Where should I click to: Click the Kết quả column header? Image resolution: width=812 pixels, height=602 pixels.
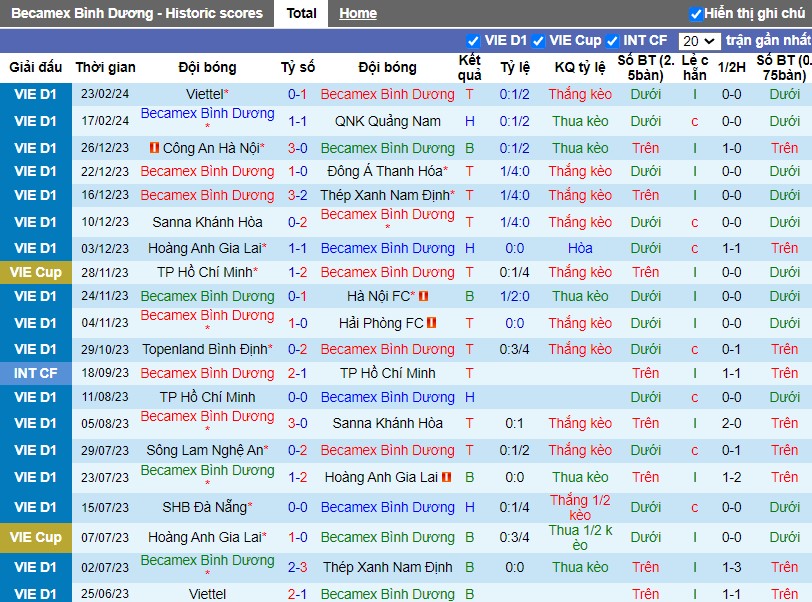470,67
